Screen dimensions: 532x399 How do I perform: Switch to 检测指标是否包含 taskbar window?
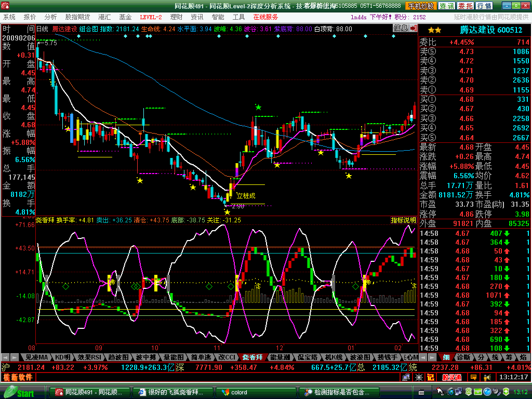pyautogui.click(x=339, y=393)
